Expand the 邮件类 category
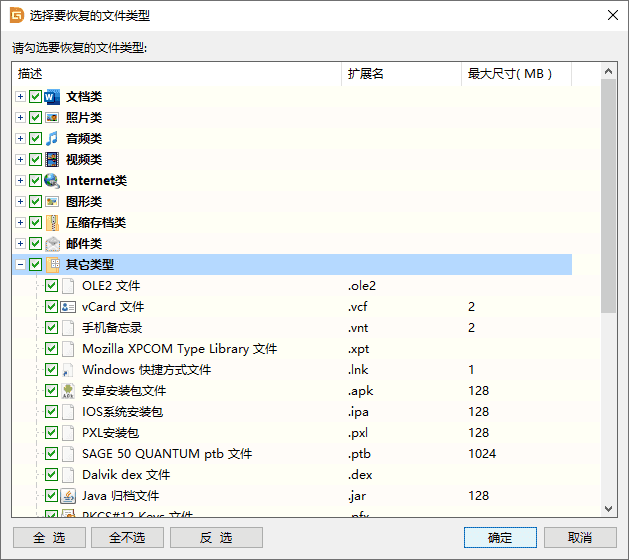Image resolution: width=629 pixels, height=560 pixels. click(x=20, y=243)
